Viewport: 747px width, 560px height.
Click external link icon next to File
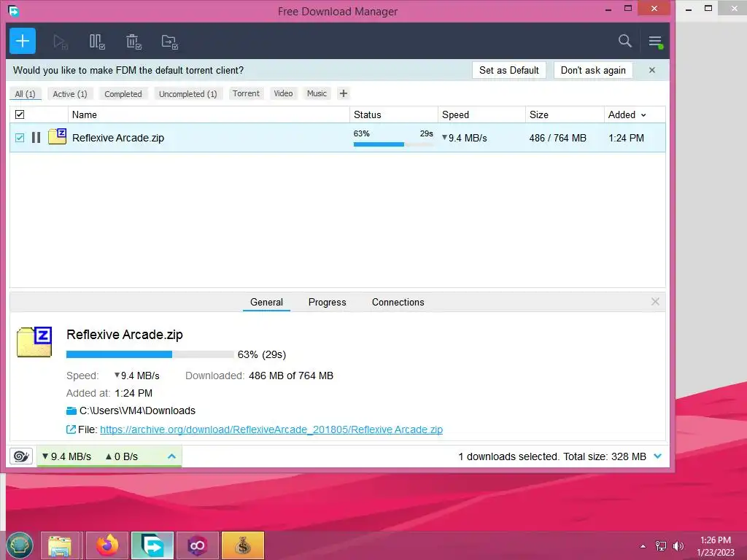(x=71, y=429)
